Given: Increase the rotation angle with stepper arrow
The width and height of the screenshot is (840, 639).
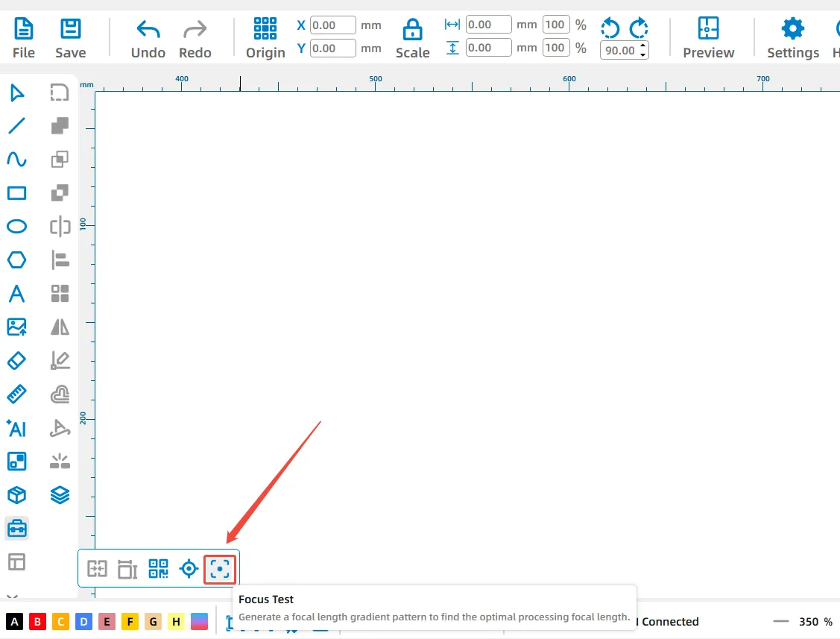Looking at the screenshot, I should pyautogui.click(x=643, y=47).
